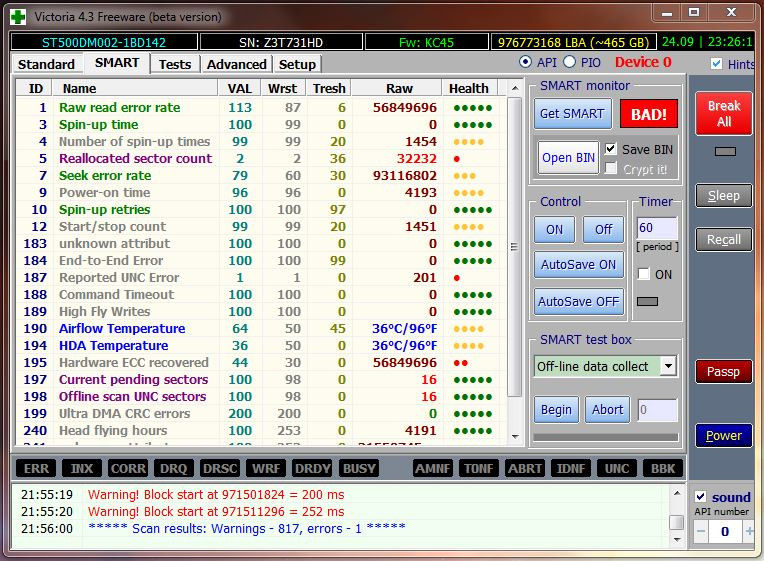The height and width of the screenshot is (561, 764).
Task: Click the BBK error indicator
Action: tap(663, 468)
